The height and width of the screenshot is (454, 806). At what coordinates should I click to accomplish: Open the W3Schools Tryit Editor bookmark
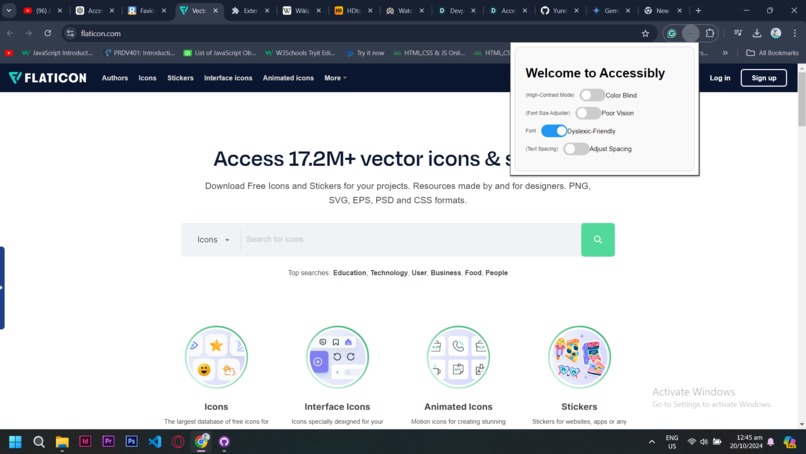(300, 53)
